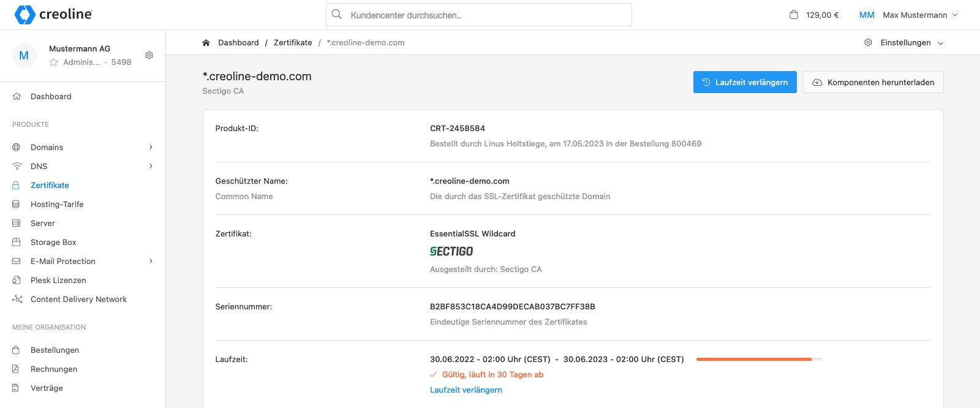Image resolution: width=980 pixels, height=408 pixels.
Task: Open the shopping cart icon
Action: (x=794, y=15)
